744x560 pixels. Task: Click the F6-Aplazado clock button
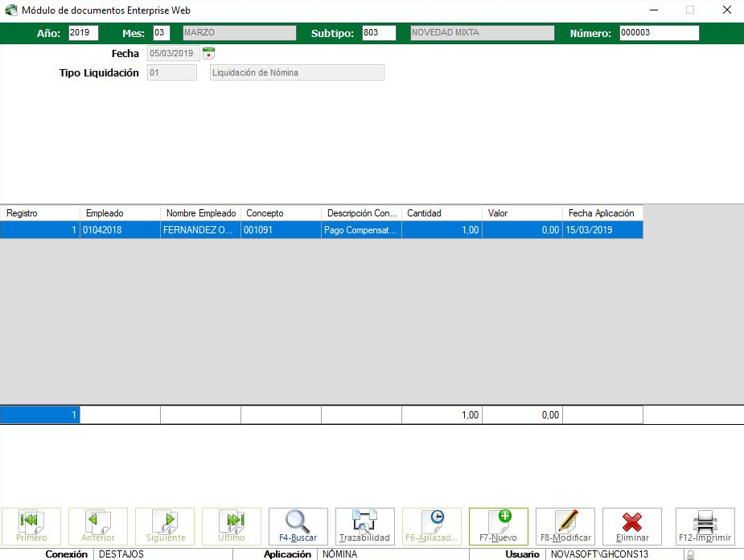click(x=431, y=526)
